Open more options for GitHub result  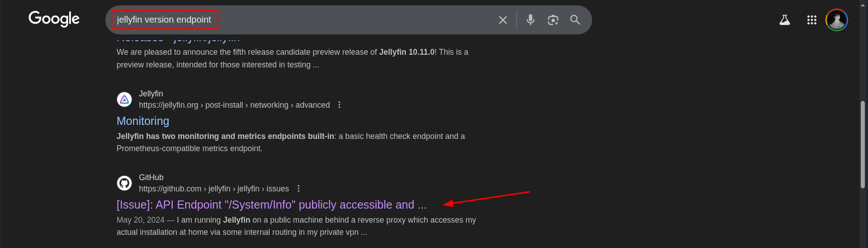(299, 189)
